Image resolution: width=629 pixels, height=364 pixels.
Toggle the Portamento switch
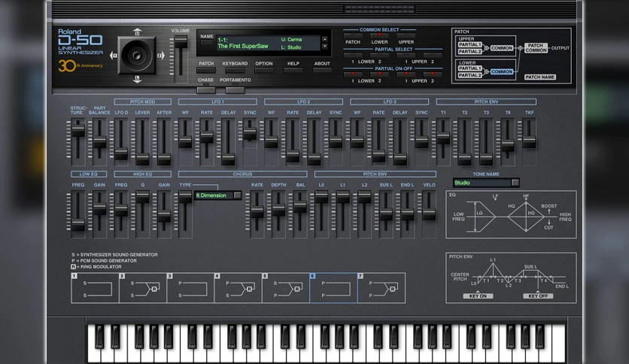(235, 89)
